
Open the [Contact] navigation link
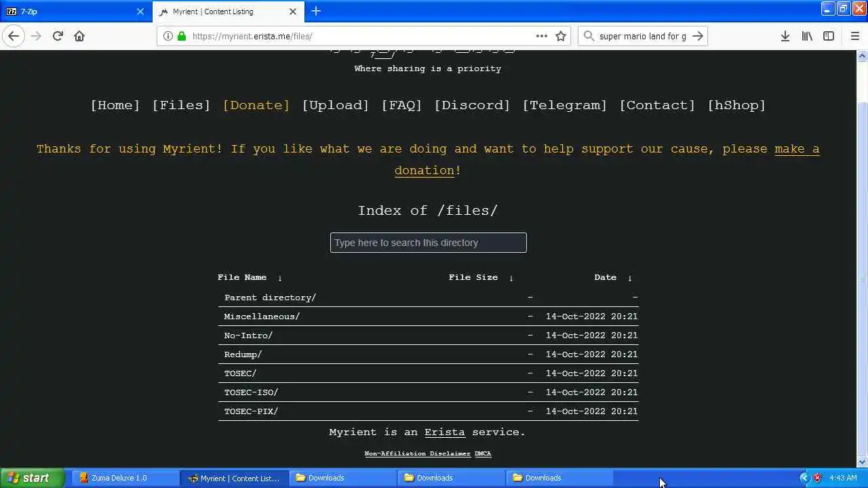657,105
